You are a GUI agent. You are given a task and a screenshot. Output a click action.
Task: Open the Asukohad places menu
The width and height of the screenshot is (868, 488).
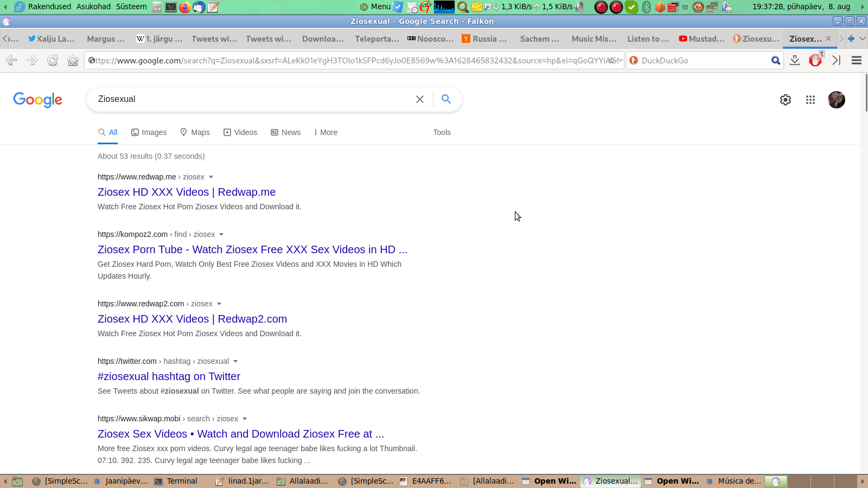point(93,7)
